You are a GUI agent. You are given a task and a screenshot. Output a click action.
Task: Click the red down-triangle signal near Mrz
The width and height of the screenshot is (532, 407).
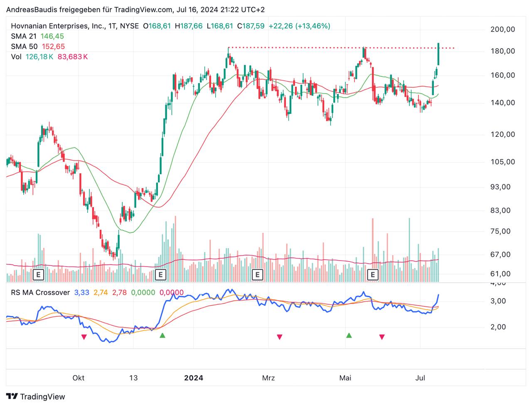(x=280, y=337)
